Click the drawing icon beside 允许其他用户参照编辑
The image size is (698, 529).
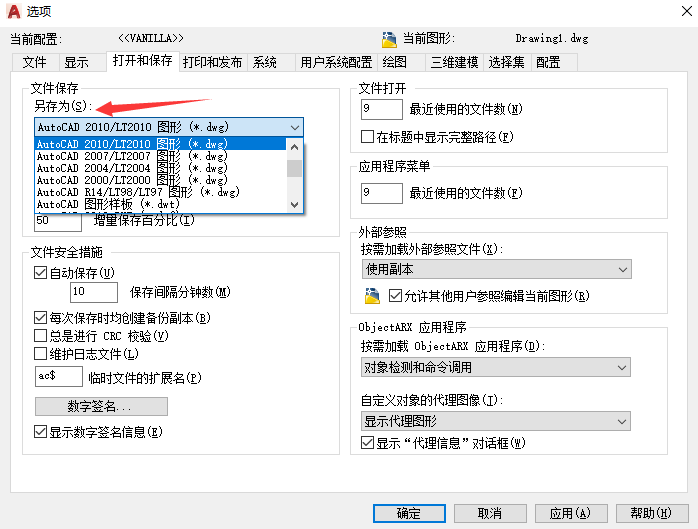[x=372, y=296]
